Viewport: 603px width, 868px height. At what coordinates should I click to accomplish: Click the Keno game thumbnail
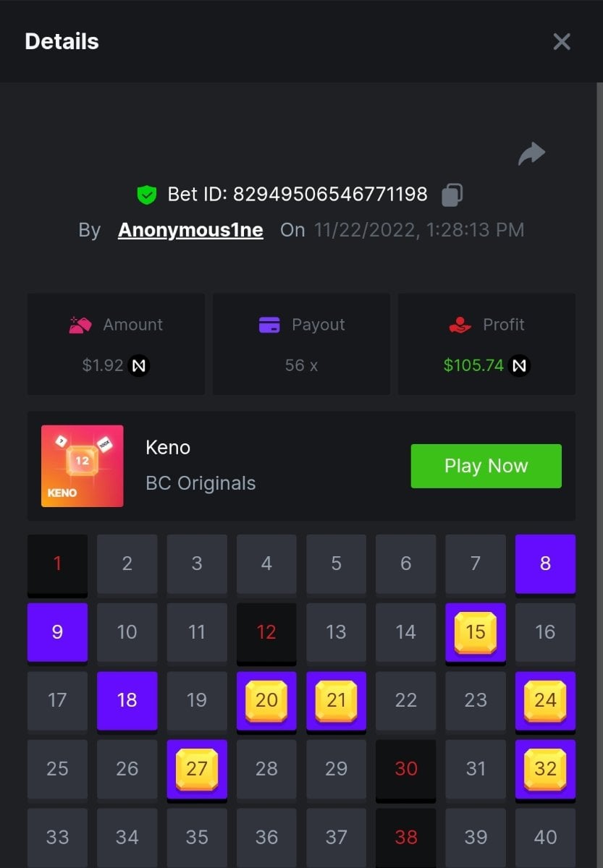point(83,466)
